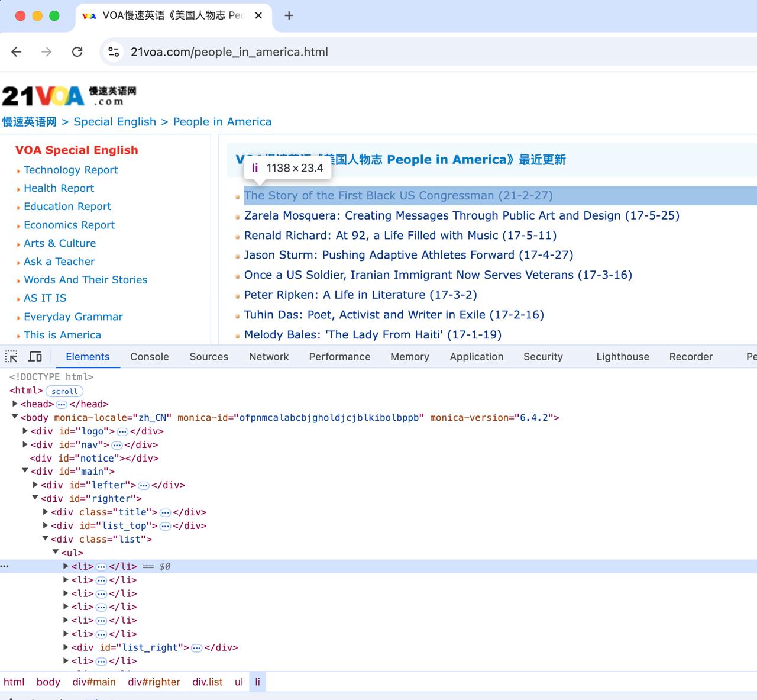This screenshot has height=700, width=757.
Task: Reload the page with refresh icon
Action: tap(77, 52)
